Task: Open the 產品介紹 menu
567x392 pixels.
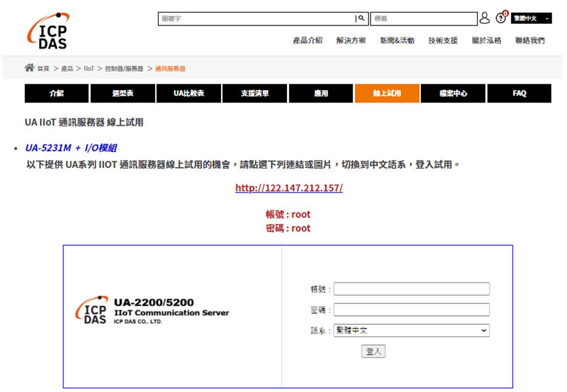Action: tap(307, 40)
